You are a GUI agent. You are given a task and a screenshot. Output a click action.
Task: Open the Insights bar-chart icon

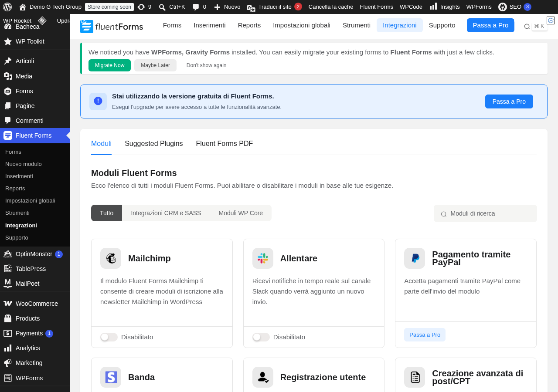[433, 7]
